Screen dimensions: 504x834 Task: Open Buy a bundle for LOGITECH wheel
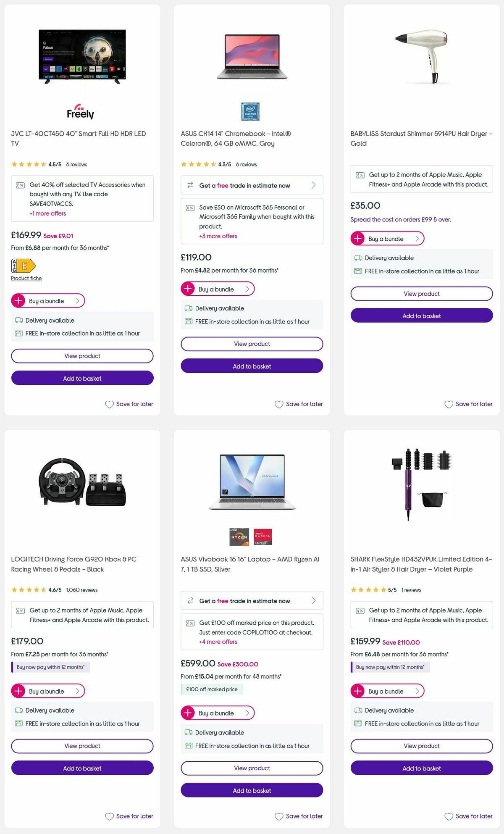coord(47,691)
